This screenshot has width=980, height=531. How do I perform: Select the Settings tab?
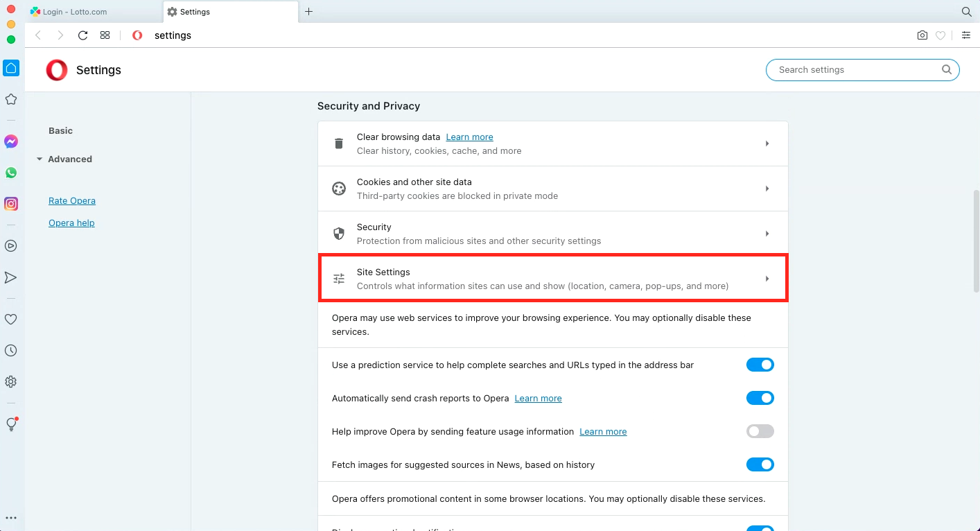point(231,12)
